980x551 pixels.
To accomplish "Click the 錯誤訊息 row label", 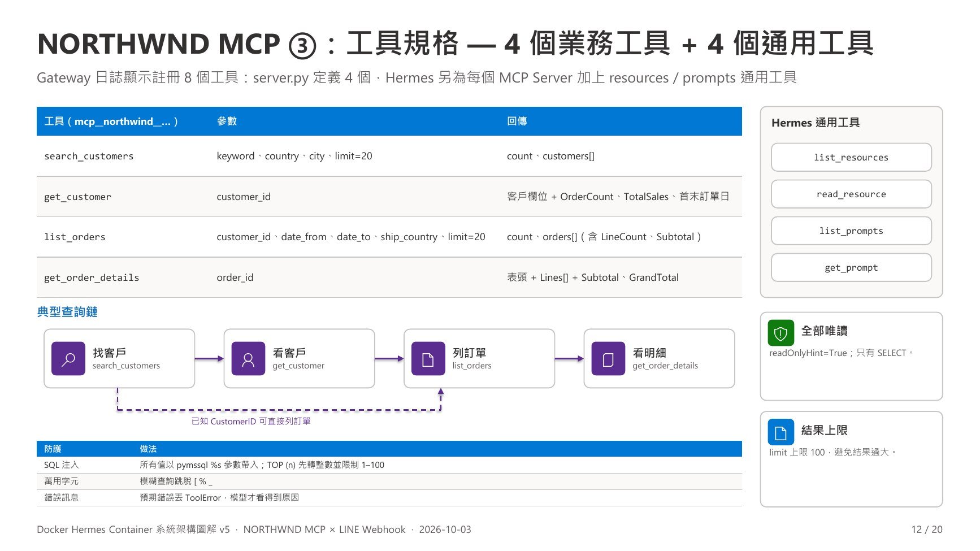I will point(61,498).
